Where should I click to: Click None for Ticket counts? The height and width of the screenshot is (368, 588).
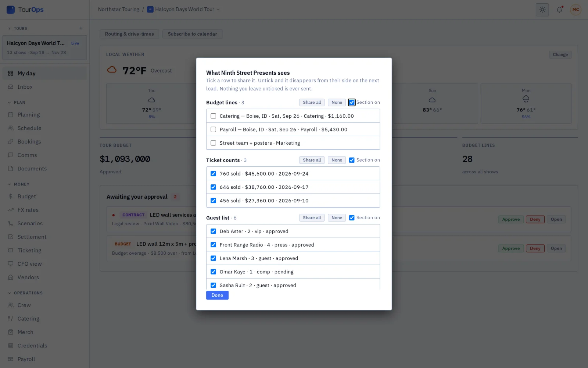(337, 160)
